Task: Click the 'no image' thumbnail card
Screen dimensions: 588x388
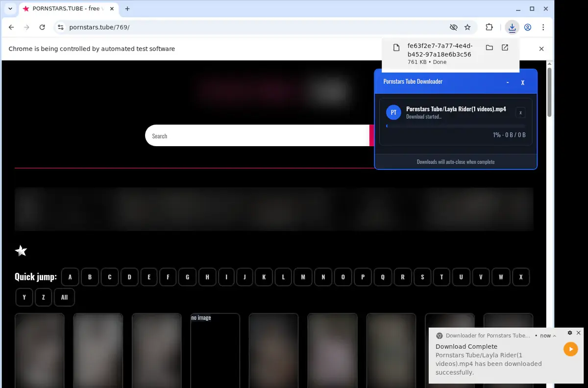Action: pos(215,350)
